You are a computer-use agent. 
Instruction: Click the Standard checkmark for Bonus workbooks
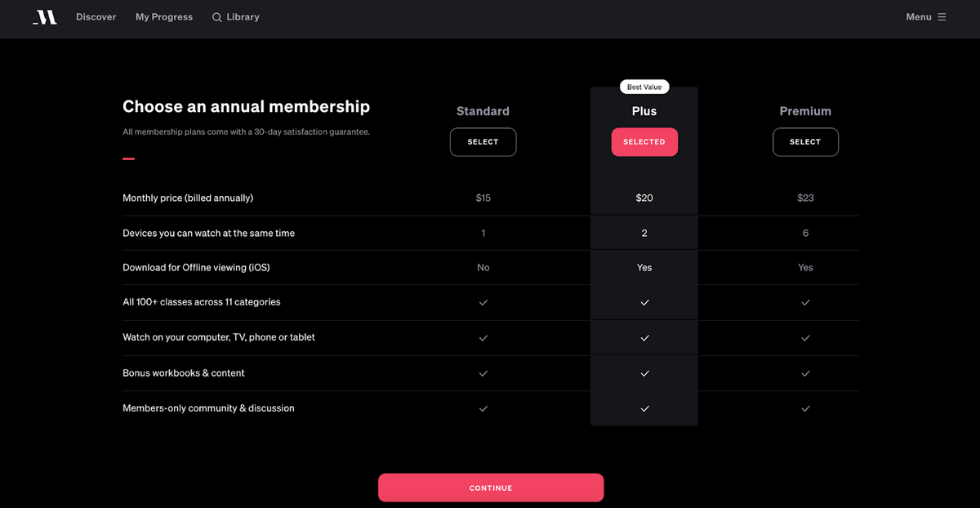tap(483, 373)
